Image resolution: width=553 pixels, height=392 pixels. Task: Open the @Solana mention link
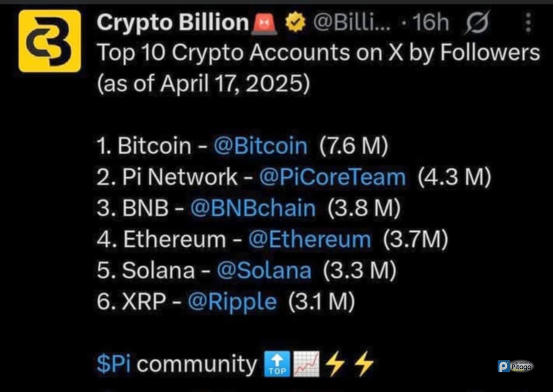point(264,270)
